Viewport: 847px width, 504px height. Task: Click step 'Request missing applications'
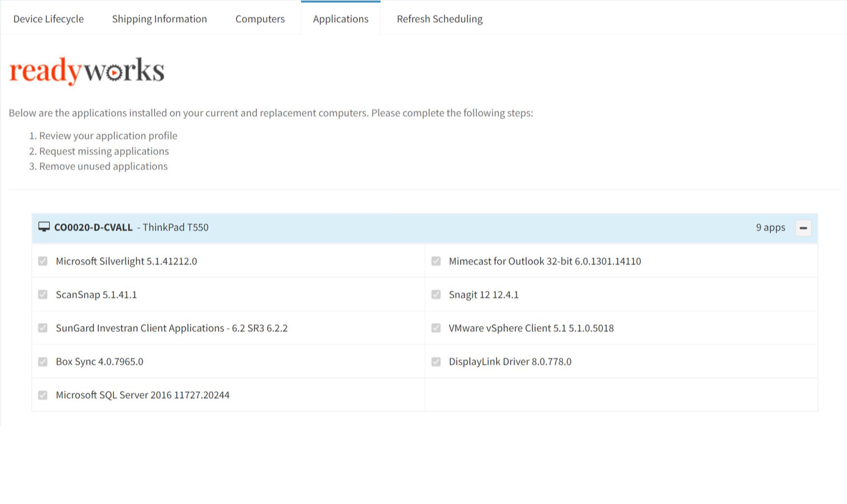coord(104,151)
